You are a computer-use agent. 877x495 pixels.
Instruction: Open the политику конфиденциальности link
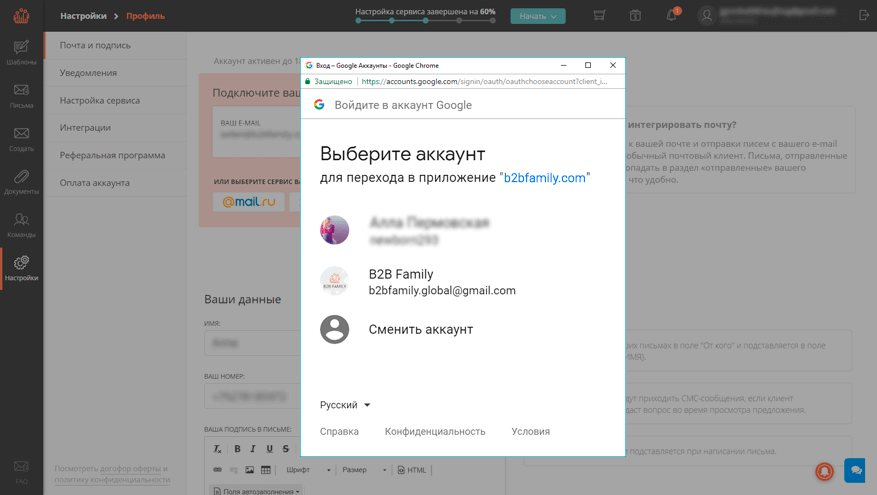pyautogui.click(x=112, y=479)
